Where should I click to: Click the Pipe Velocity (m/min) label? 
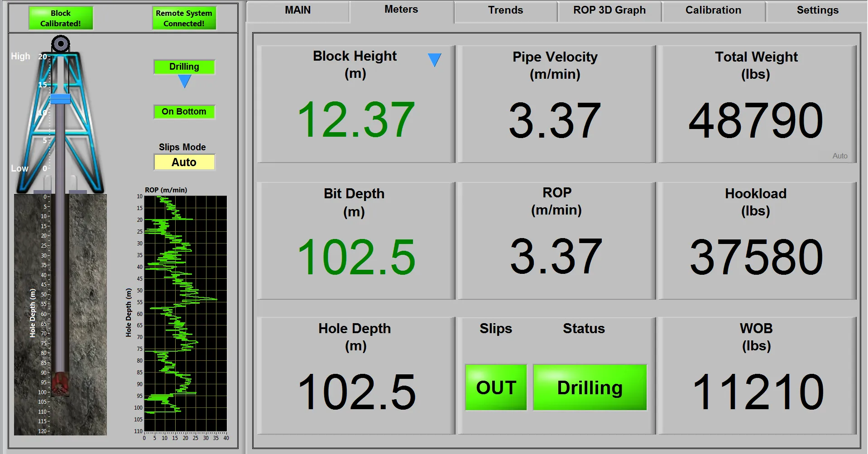(x=555, y=65)
